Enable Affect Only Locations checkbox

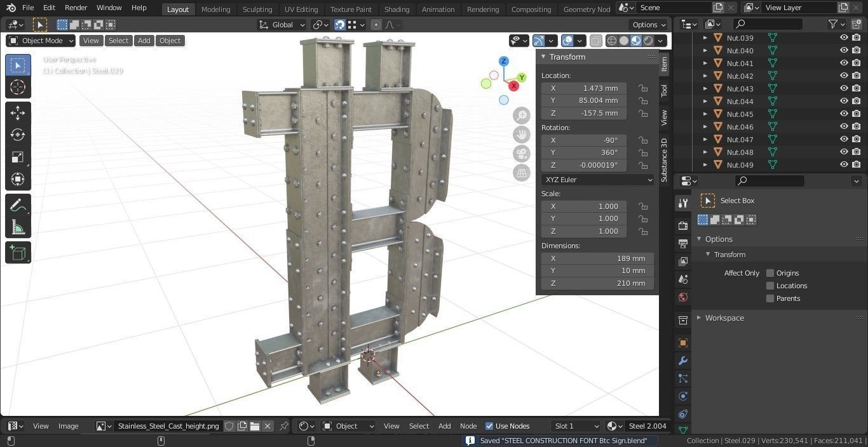pyautogui.click(x=770, y=286)
